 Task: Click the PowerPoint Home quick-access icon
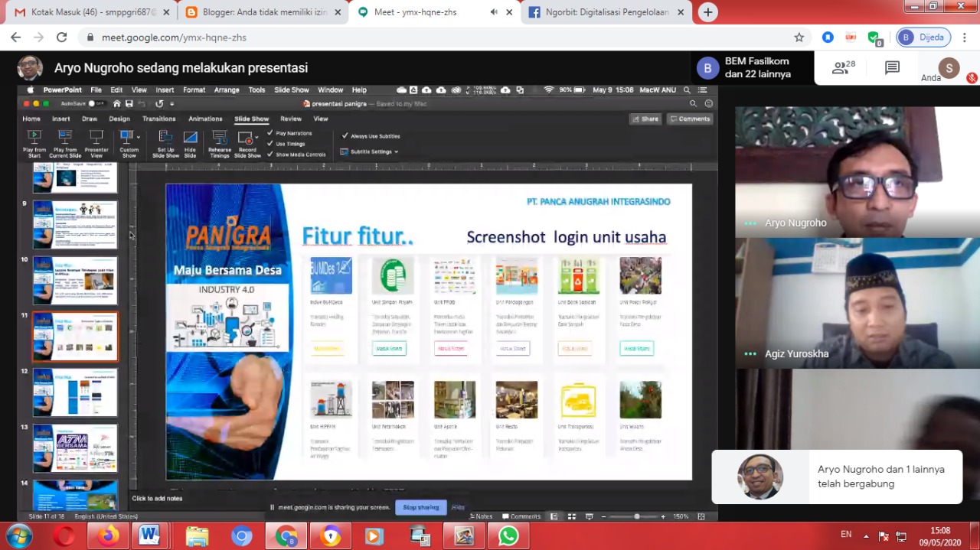click(116, 103)
